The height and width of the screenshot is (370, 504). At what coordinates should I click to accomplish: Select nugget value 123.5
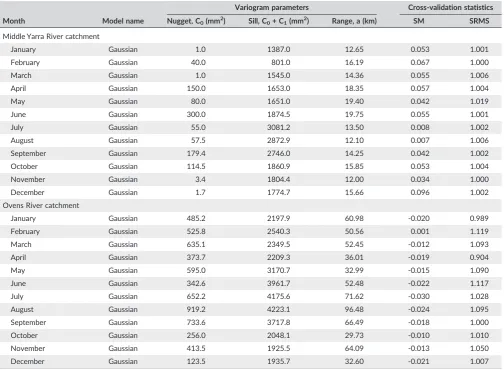(196, 361)
